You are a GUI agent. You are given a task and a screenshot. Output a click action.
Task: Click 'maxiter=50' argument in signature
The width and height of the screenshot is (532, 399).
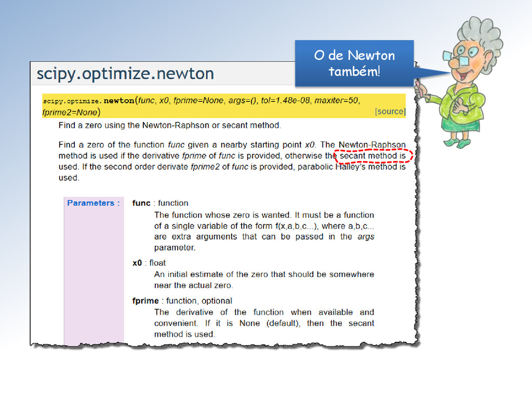click(x=336, y=100)
